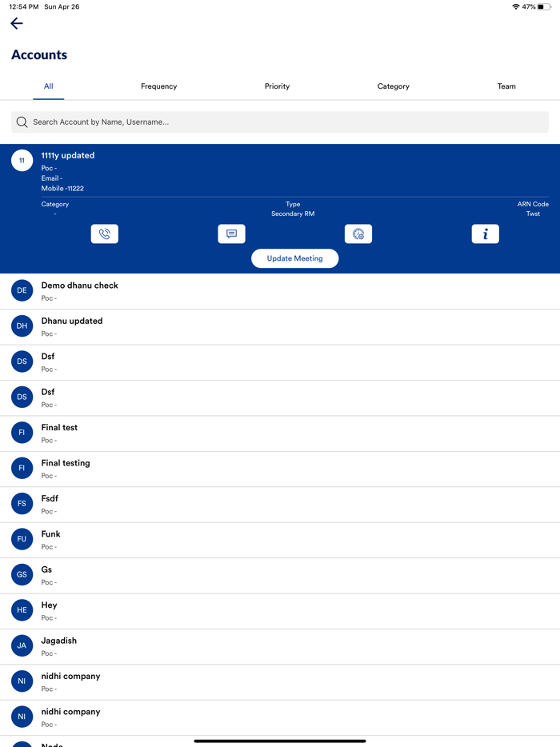Screen dimensions: 560x747
Task: Open the Category tab
Action: click(393, 86)
